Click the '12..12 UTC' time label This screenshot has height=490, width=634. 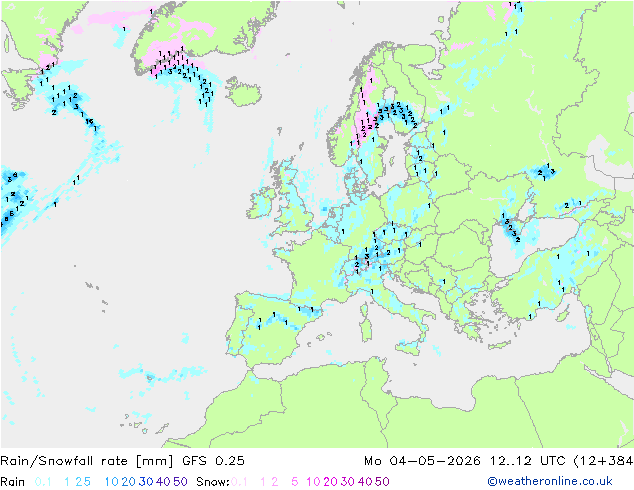(x=528, y=461)
